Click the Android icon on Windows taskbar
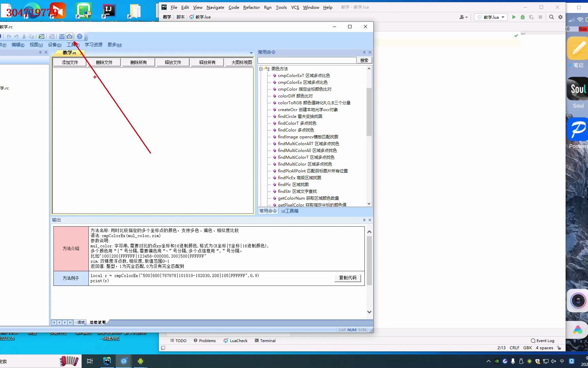This screenshot has width=588, height=368. point(141,361)
